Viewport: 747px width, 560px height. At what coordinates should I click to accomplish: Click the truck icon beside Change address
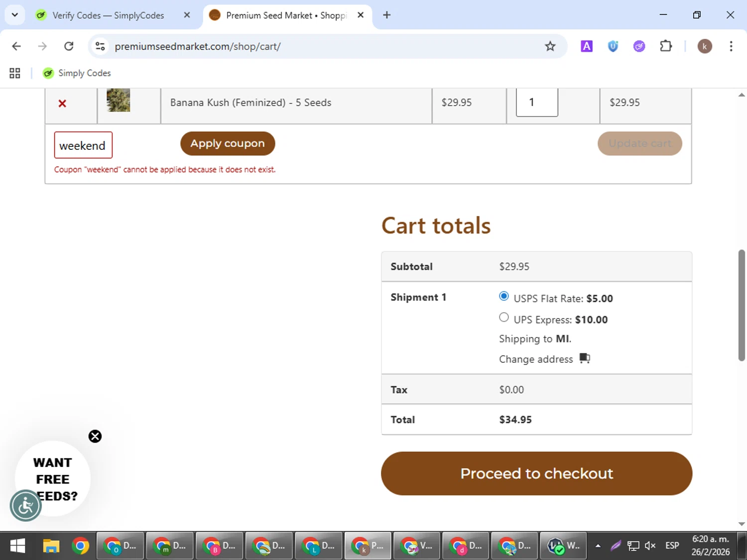click(585, 358)
